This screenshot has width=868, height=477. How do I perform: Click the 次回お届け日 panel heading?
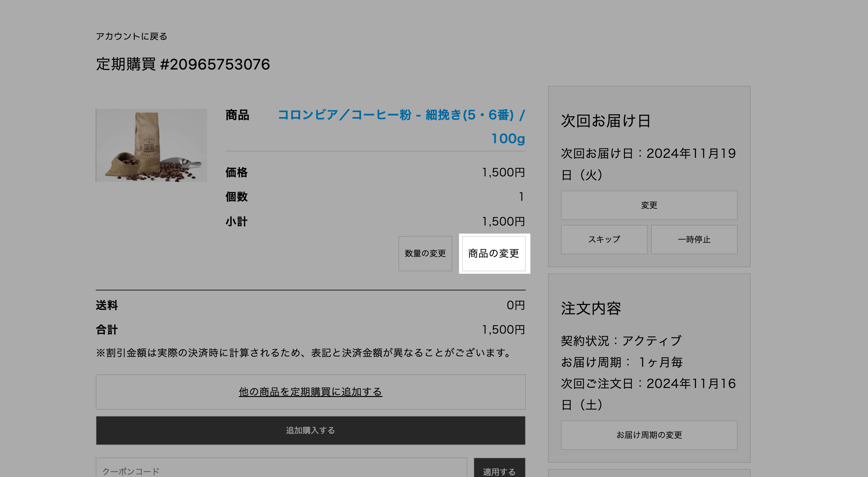[x=605, y=121]
